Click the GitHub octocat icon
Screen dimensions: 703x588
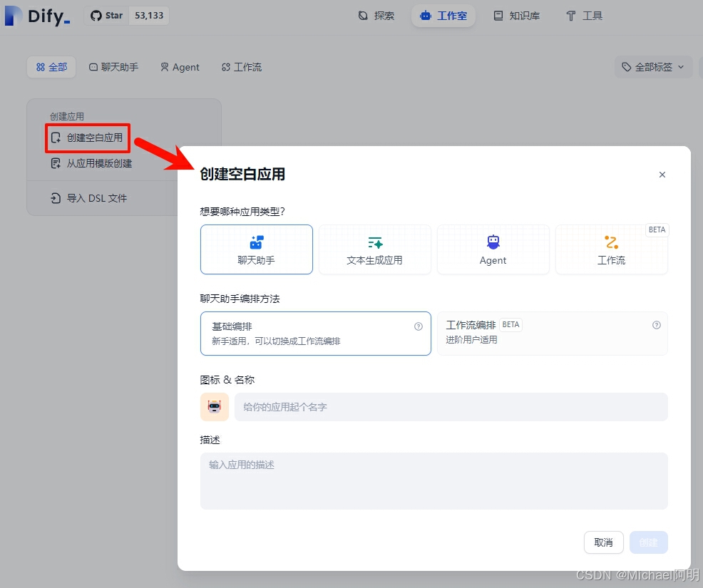(96, 16)
